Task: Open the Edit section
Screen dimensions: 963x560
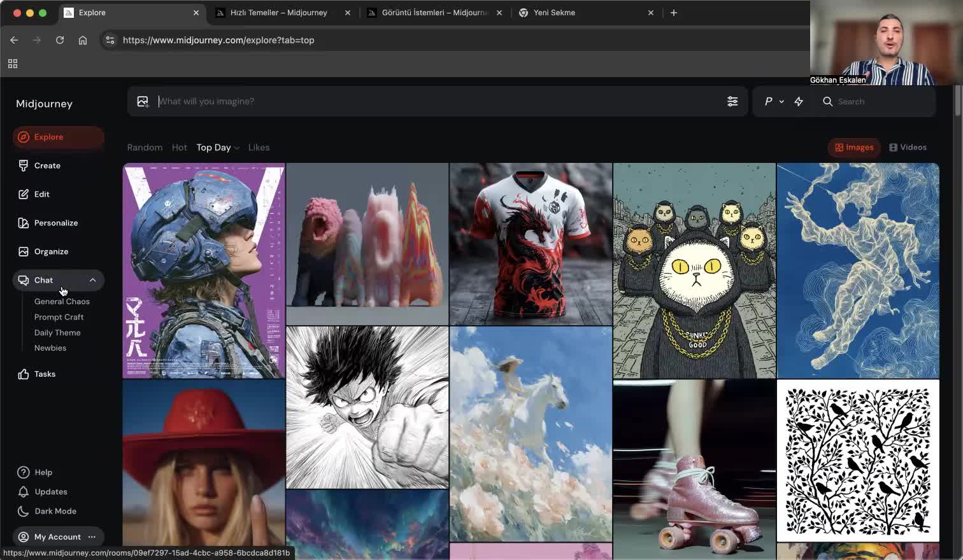Action: 58,194
